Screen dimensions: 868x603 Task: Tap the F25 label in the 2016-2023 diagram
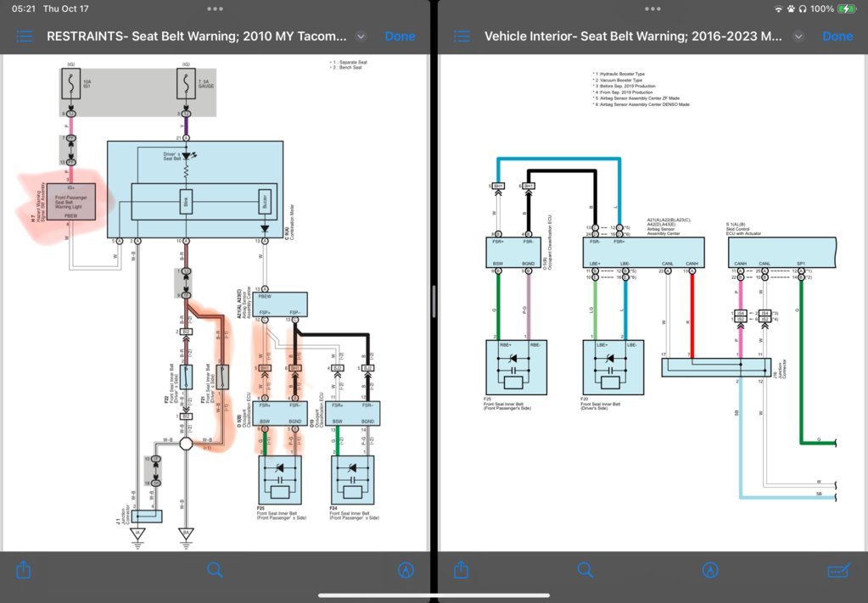pyautogui.click(x=487, y=399)
